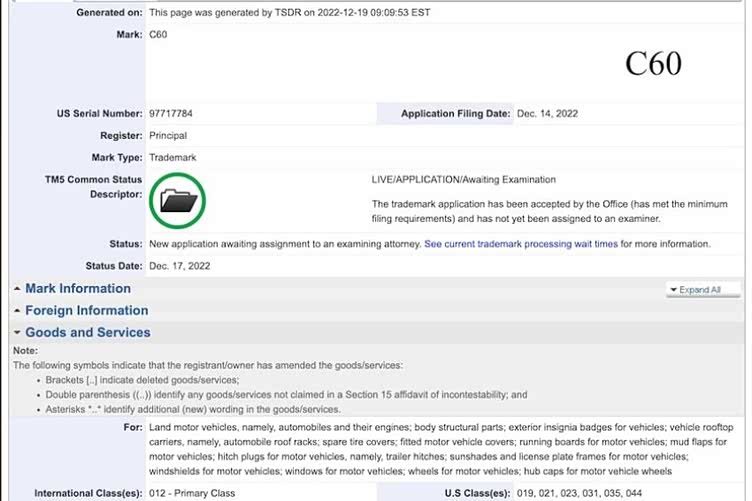752x501 pixels.
Task: Expand the Mark Information section arrow
Action: coord(17,289)
